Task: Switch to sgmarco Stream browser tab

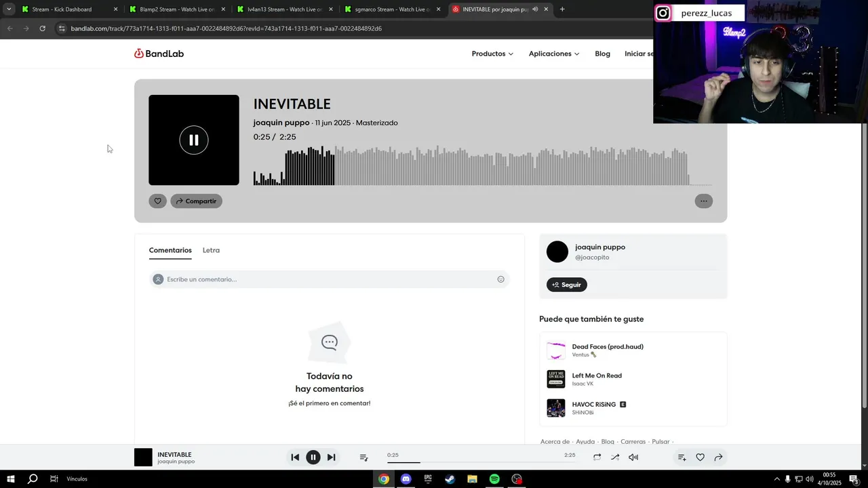Action: [393, 9]
